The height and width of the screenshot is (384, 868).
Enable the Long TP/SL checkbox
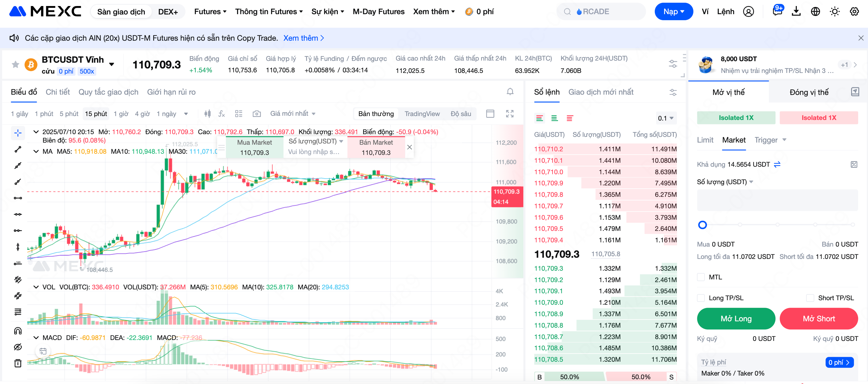tap(701, 298)
